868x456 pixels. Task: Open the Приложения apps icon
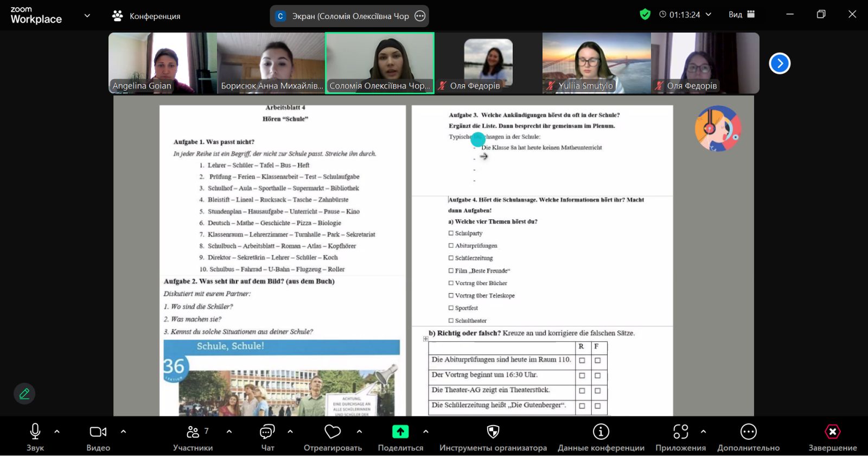[x=681, y=432]
